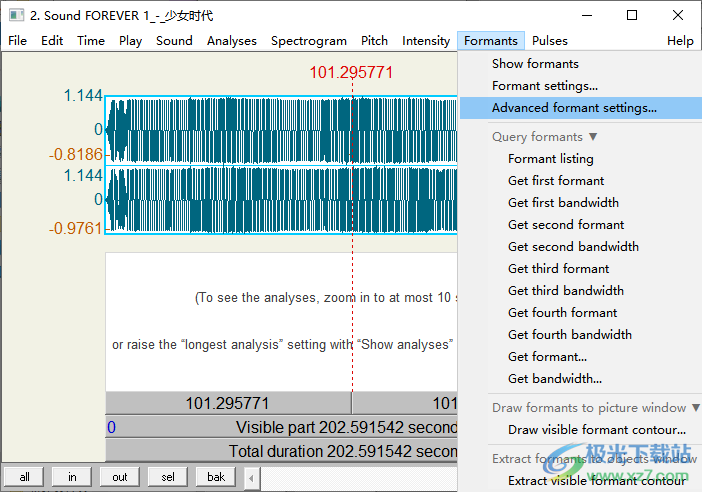
Task: Click the Praat app icon in title bar
Action: [17, 15]
